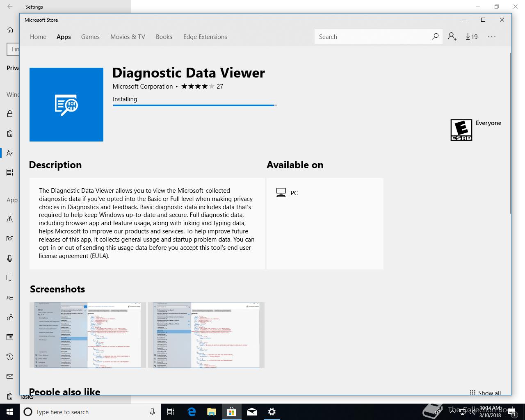Open the downloads and updates indicator showing 19
525x420 pixels.
point(472,37)
